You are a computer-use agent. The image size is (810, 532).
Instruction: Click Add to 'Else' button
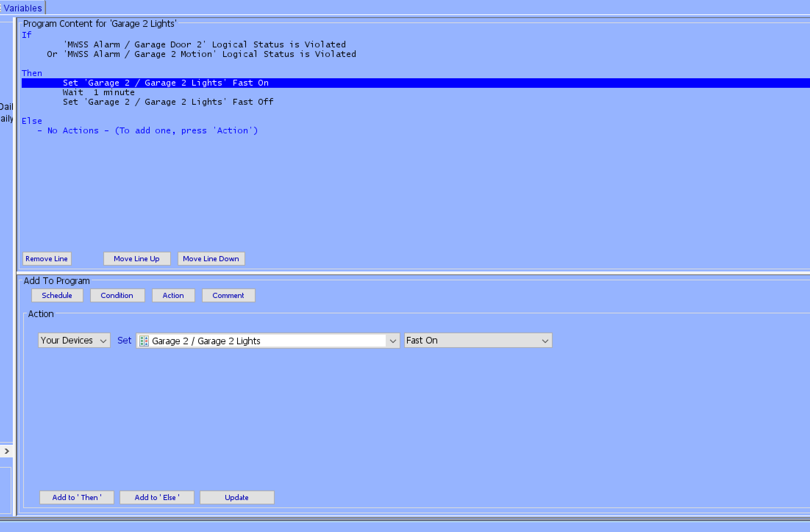[157, 497]
